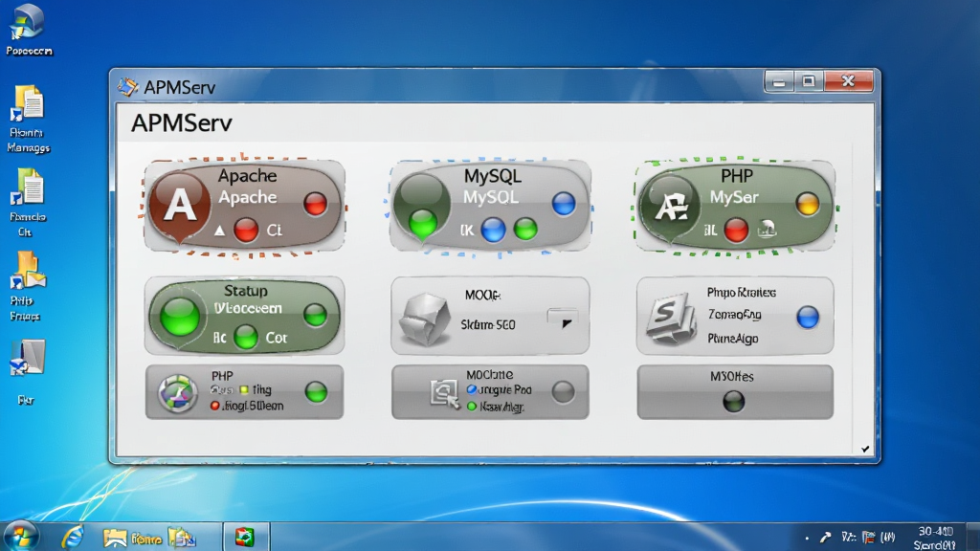This screenshot has height=551, width=980.
Task: Toggle the dark light in MSOftes panel
Action: 734,401
